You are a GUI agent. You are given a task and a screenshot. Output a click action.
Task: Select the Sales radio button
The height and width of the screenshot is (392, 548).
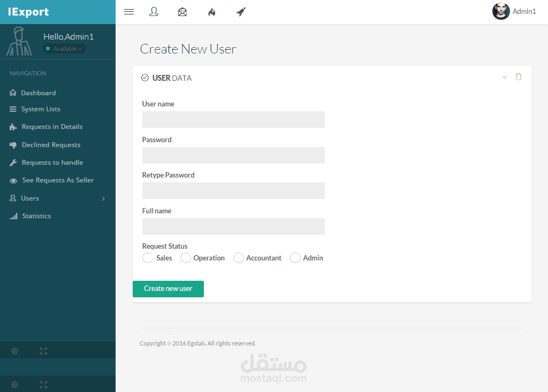coord(148,258)
